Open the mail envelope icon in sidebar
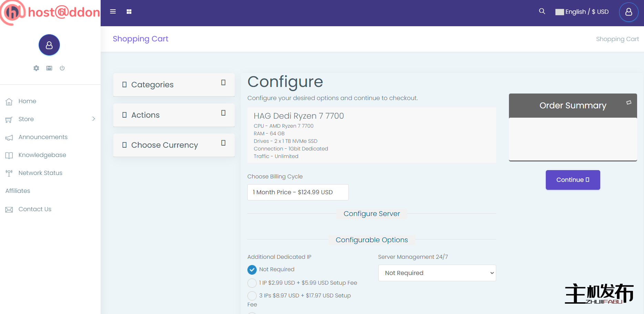 (49, 68)
